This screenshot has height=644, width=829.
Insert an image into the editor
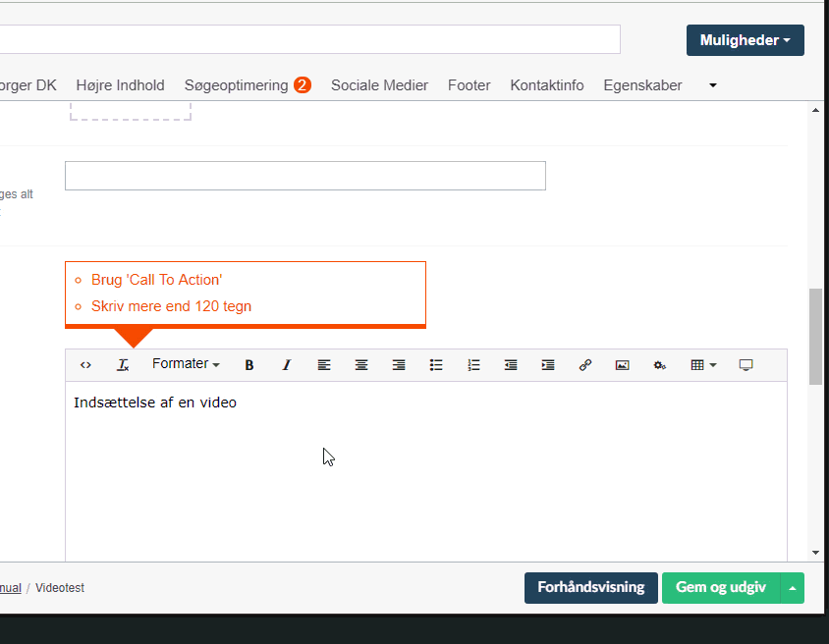(x=622, y=365)
